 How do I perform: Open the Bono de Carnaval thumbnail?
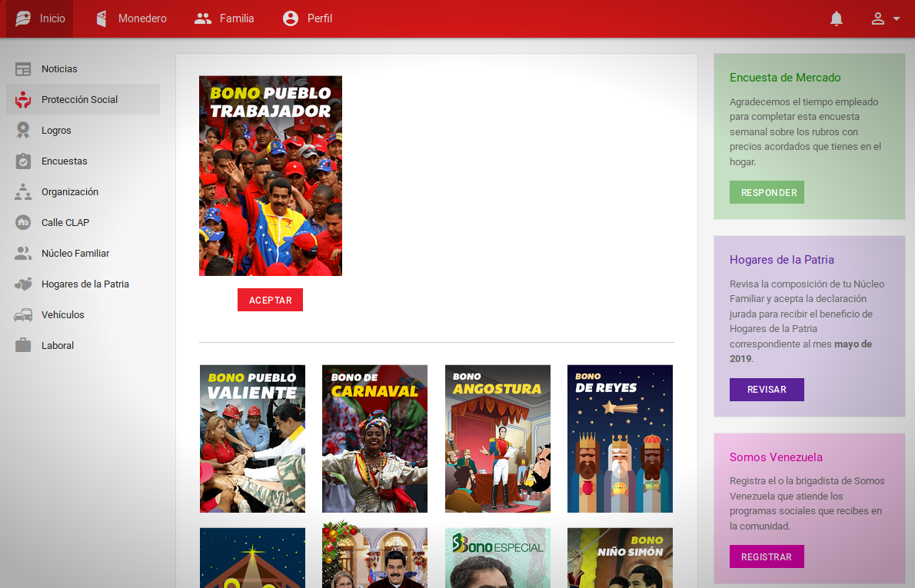pyautogui.click(x=374, y=438)
